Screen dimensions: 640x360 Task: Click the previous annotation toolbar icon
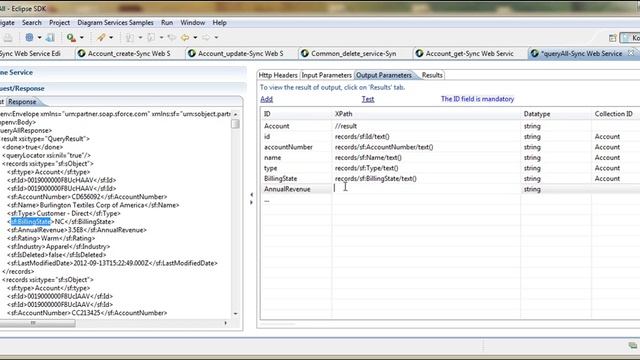[151, 38]
